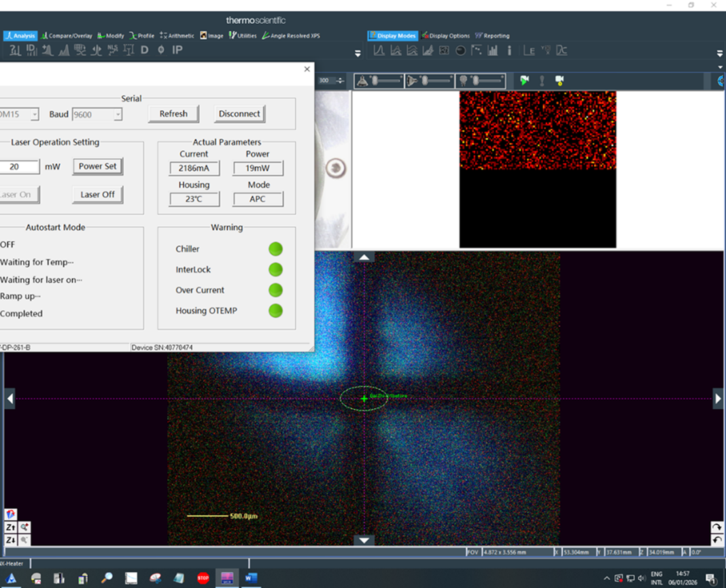Open Word from the taskbar
The height and width of the screenshot is (588, 726).
pyautogui.click(x=251, y=578)
